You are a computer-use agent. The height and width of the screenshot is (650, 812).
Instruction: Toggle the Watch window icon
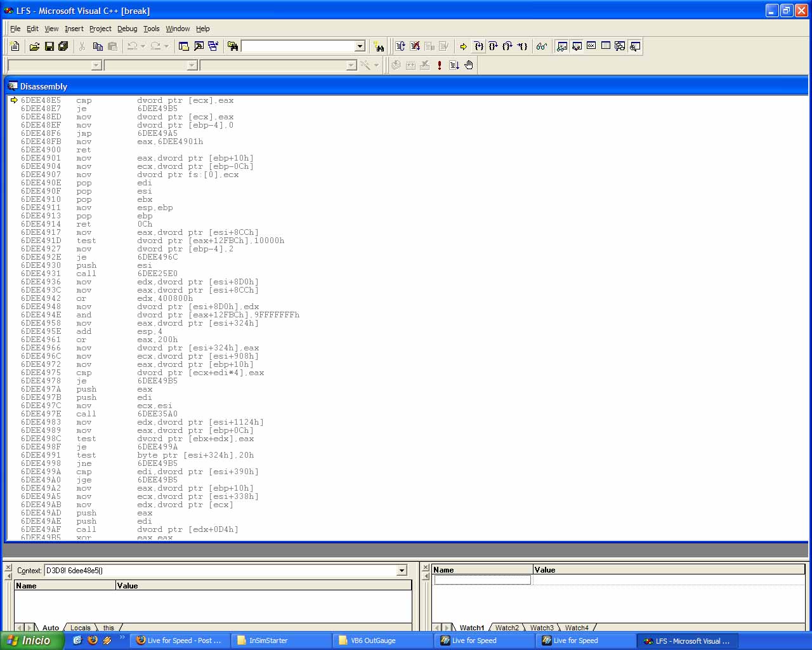(x=561, y=46)
